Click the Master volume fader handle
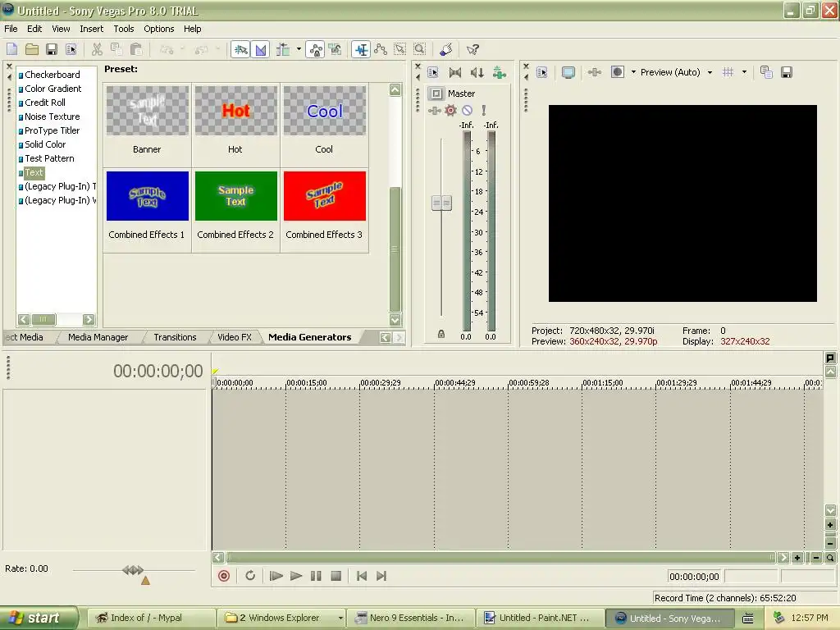The image size is (840, 630). (441, 203)
